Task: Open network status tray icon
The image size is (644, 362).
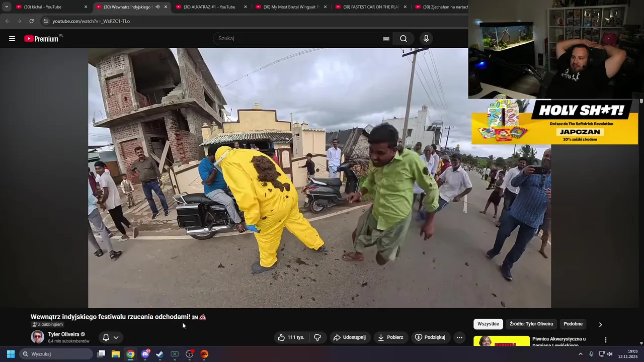Action: pos(602,354)
